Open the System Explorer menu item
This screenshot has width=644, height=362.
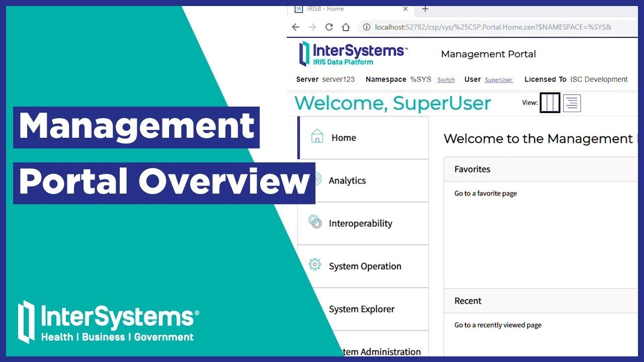click(363, 309)
